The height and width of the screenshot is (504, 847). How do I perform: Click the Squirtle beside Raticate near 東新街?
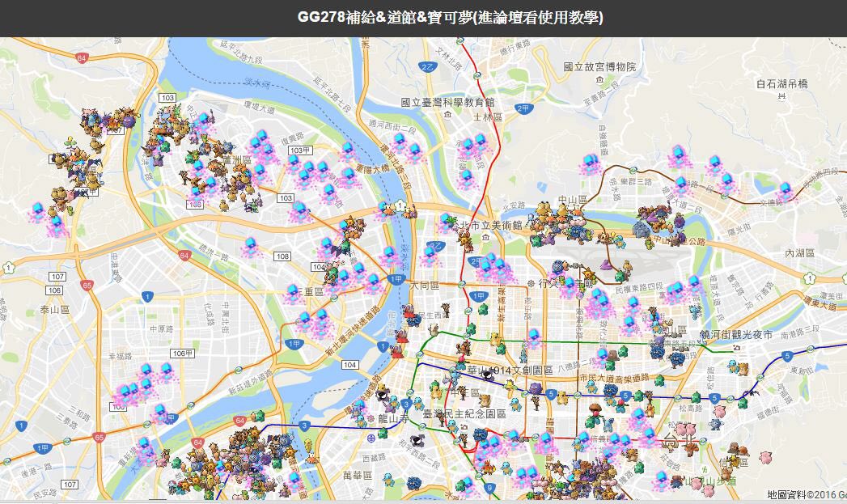click(x=734, y=366)
